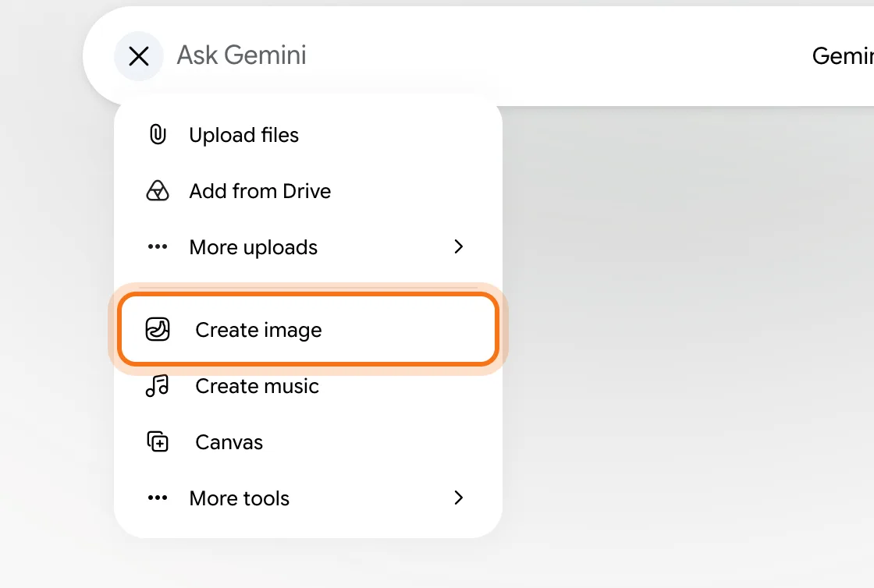Choose Add from Drive

[307, 191]
